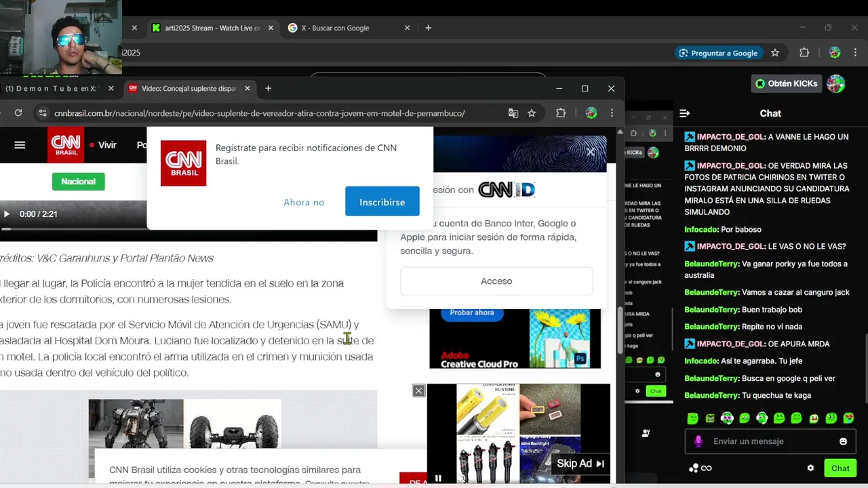Pause the floating ad video
Image resolution: width=868 pixels, height=488 pixels.
[x=438, y=479]
